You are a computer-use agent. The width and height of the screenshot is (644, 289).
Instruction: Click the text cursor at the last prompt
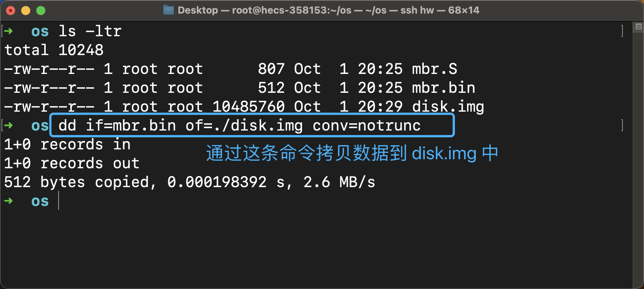coord(59,200)
